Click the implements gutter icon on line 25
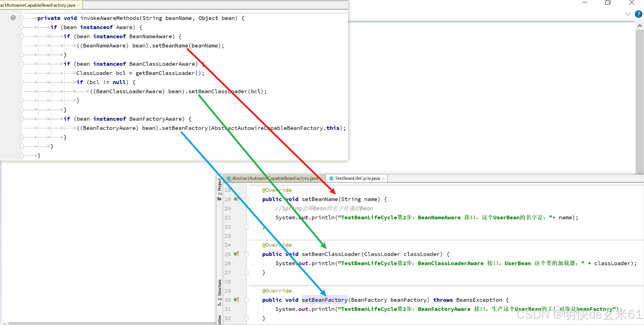Viewport: 644px width, 325px height. coord(236,254)
